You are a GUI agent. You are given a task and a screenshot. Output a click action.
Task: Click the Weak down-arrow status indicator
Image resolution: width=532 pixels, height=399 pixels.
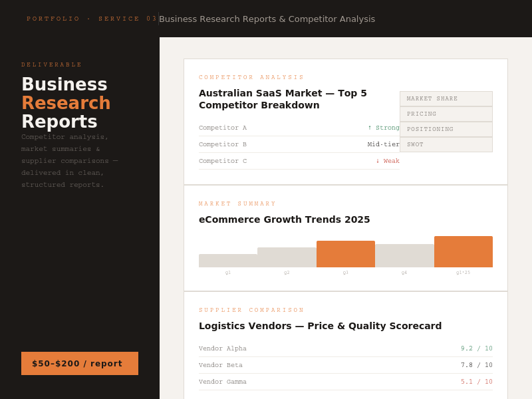tap(388, 161)
